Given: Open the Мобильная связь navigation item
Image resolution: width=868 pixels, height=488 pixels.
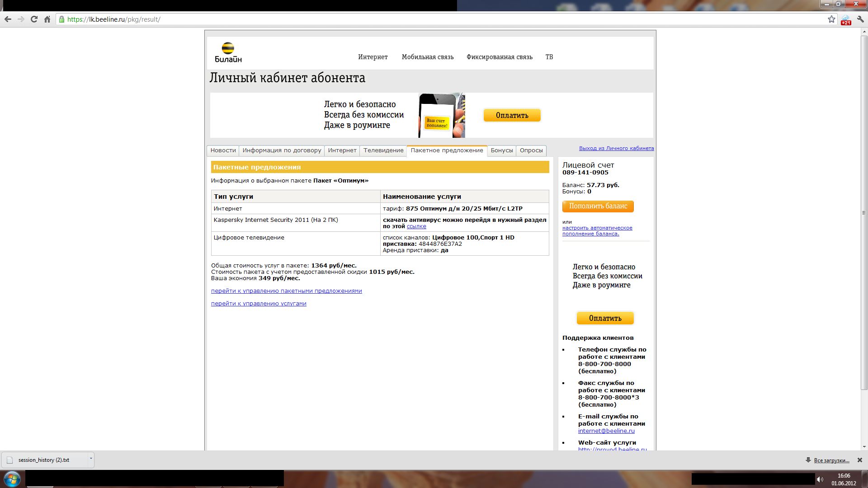Looking at the screenshot, I should 428,57.
